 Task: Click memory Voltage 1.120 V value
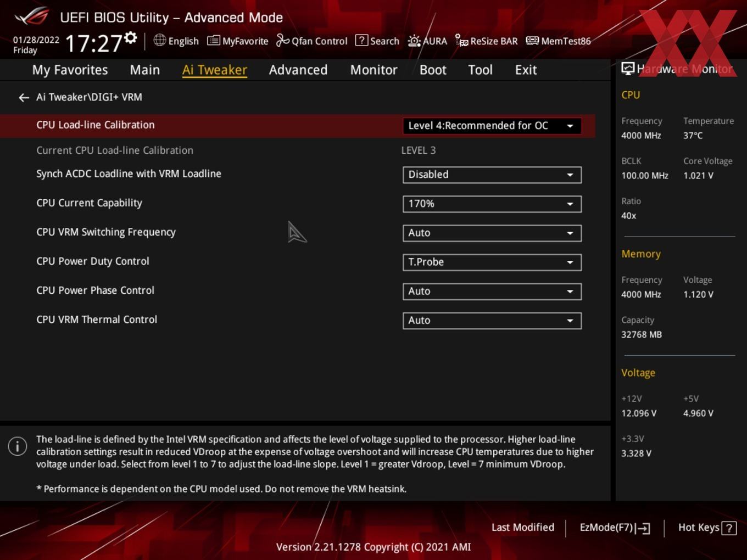click(x=698, y=294)
